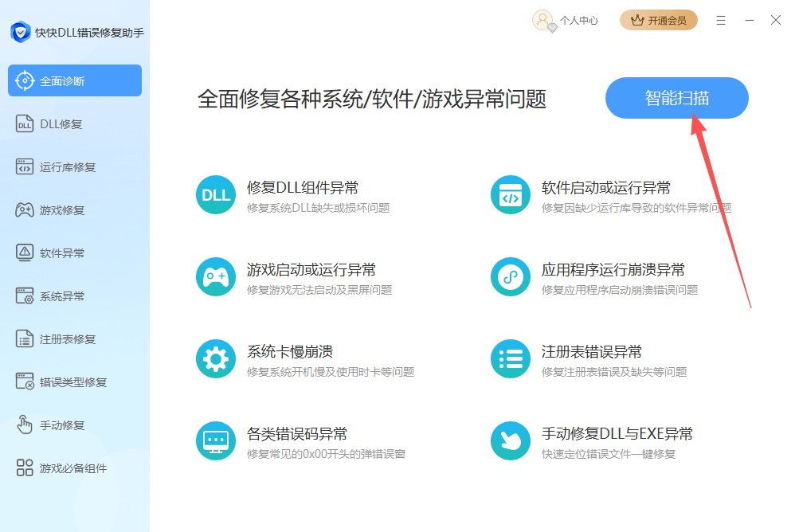
Task: Click the hand icon for 手动修复DLL与EXE异常
Action: (510, 441)
